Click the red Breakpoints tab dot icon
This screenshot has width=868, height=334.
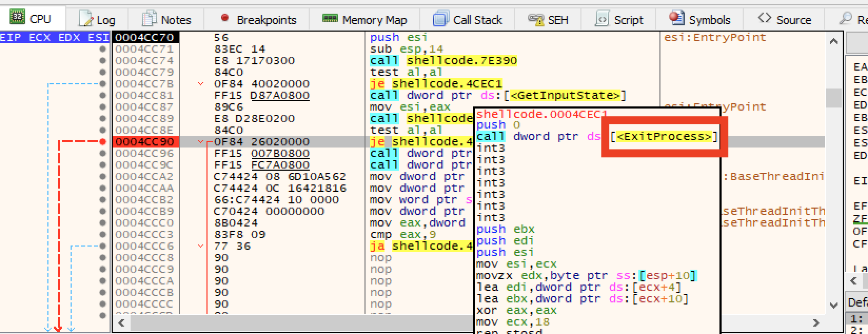[225, 18]
